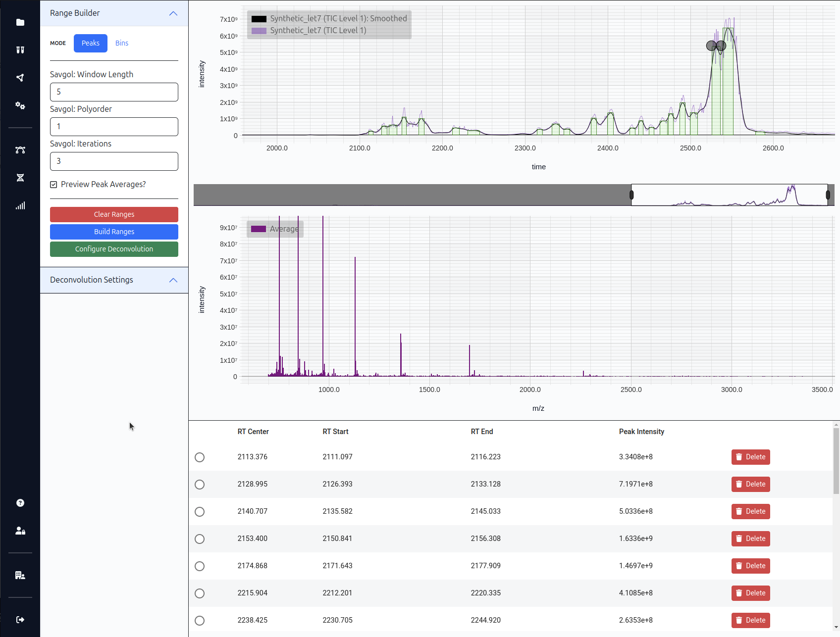Click the RT End column header
The width and height of the screenshot is (840, 637).
click(482, 432)
